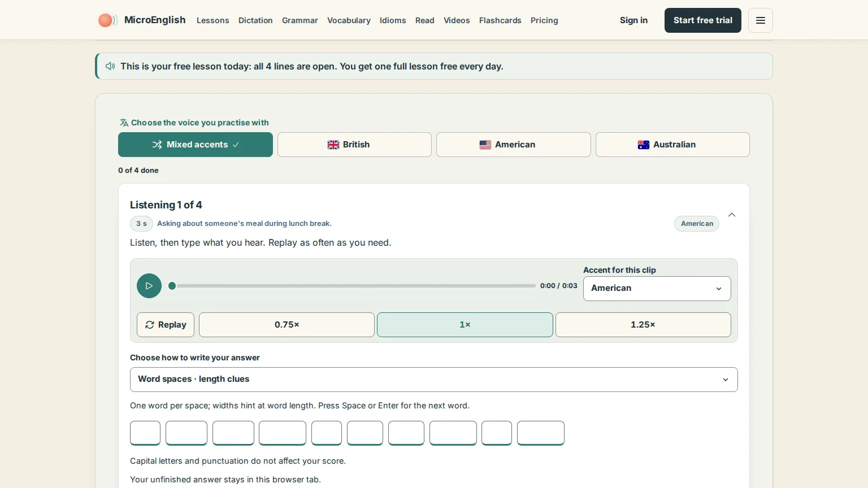
Task: Open the Grammar section
Action: pyautogui.click(x=300, y=20)
